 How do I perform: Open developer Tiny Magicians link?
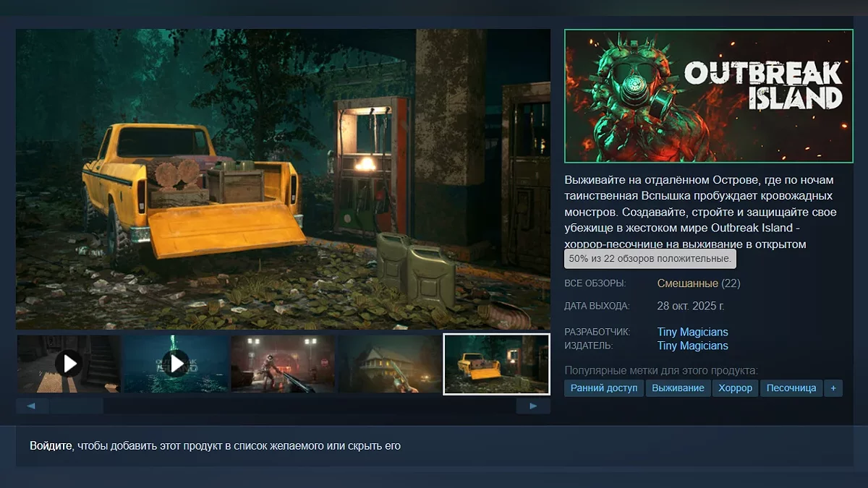click(693, 332)
